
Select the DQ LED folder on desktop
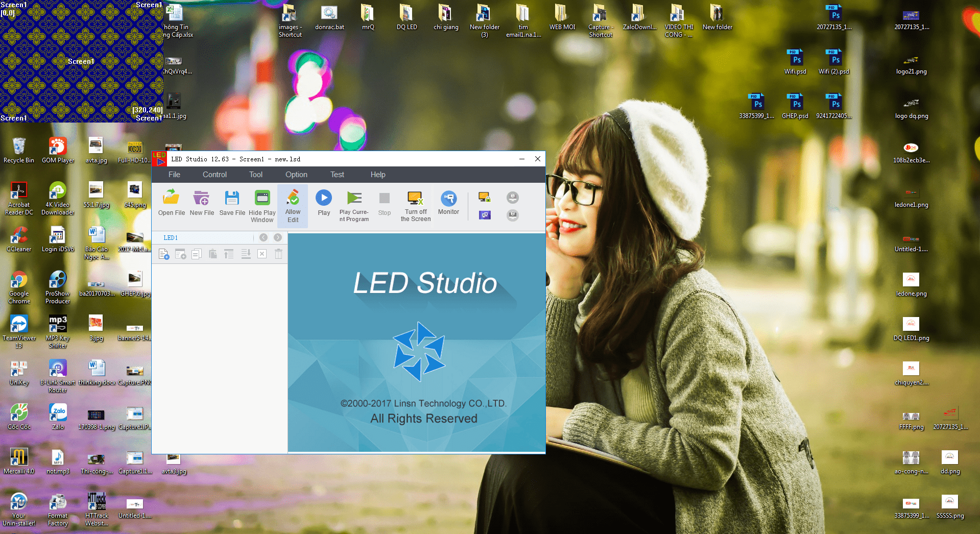tap(407, 17)
